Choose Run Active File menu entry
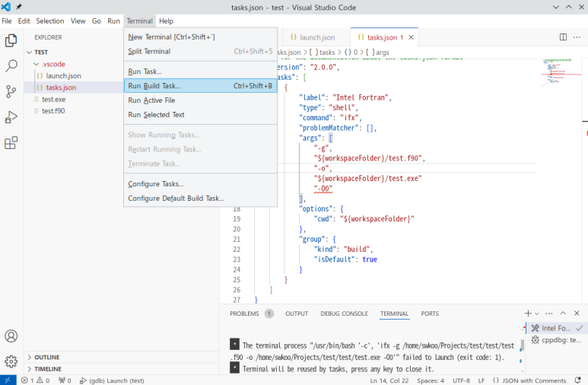Image resolution: width=588 pixels, height=385 pixels. 200,100
